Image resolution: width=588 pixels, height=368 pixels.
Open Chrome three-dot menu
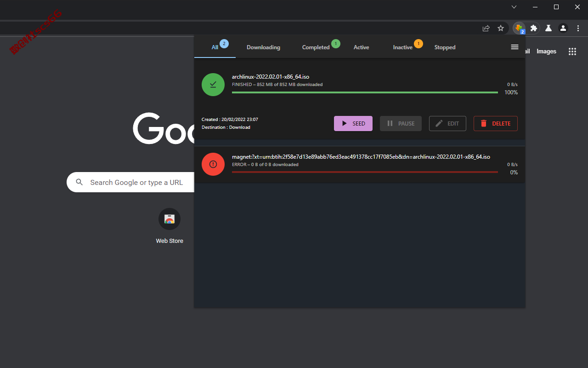point(578,28)
